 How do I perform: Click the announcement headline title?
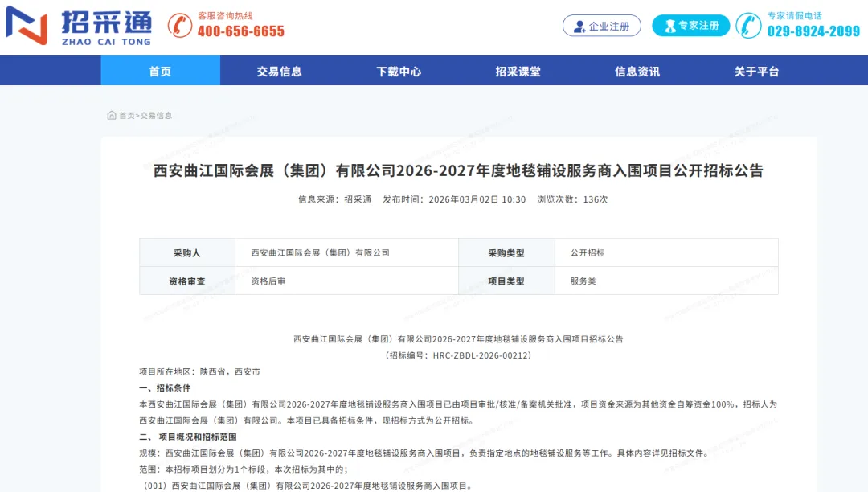tap(458, 170)
